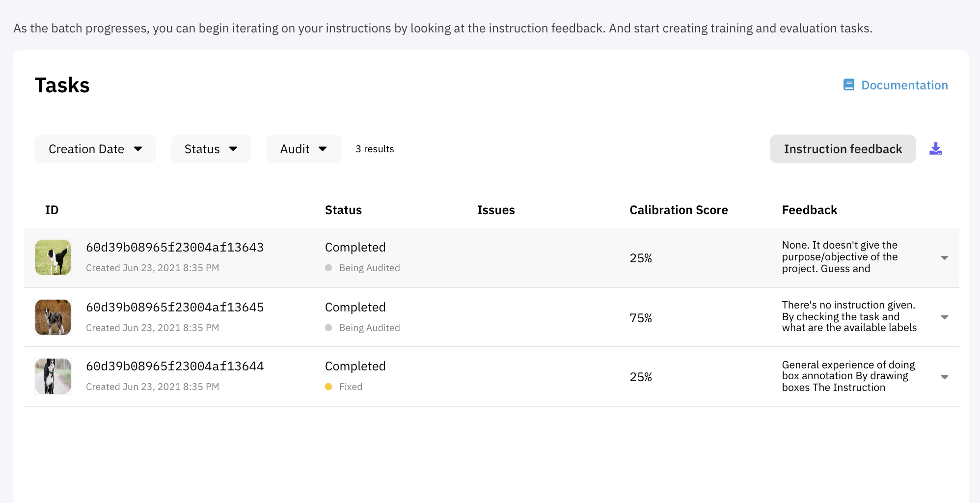Viewport: 980px width, 503px height.
Task: Click the download tasks icon
Action: 936,149
